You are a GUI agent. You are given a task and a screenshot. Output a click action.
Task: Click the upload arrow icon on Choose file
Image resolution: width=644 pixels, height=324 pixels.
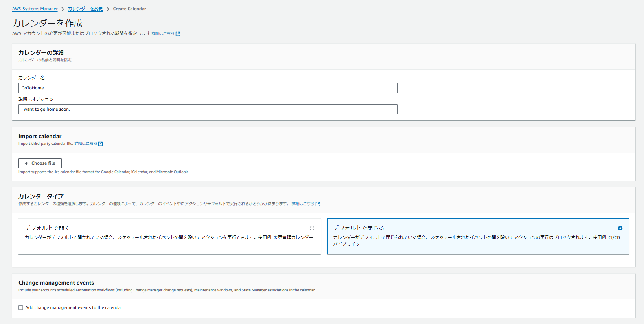pos(26,163)
